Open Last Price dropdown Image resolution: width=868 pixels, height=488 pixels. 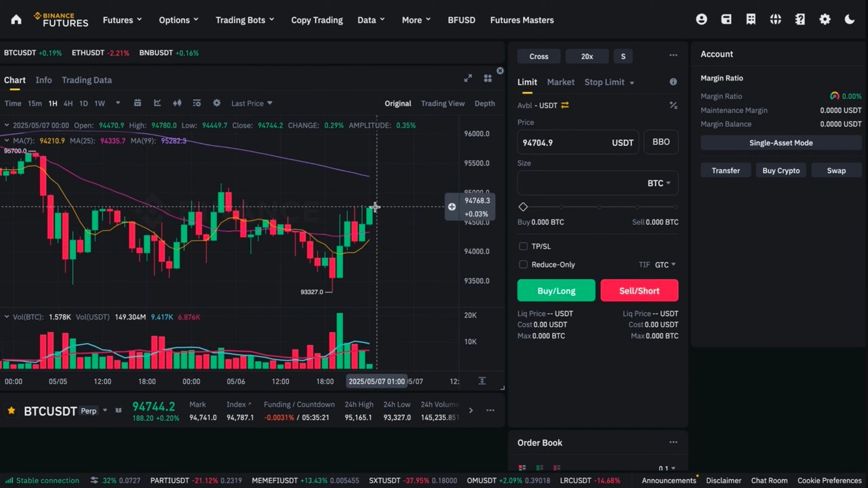tap(252, 103)
